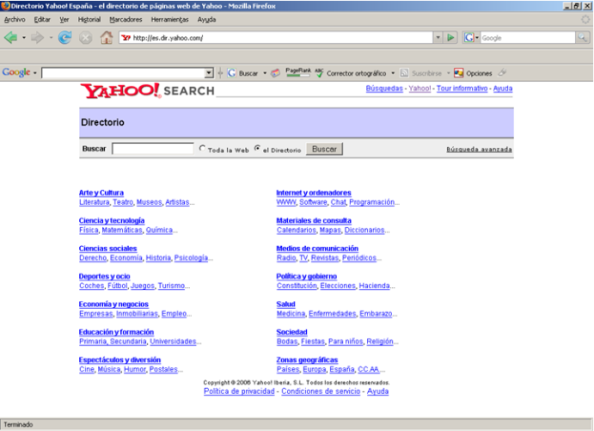
Task: Click the PageRank indicator
Action: 298,72
